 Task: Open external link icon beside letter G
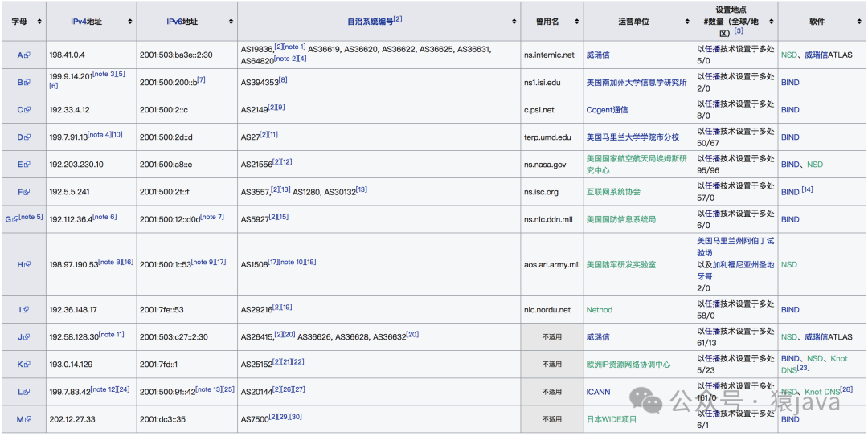click(x=15, y=220)
